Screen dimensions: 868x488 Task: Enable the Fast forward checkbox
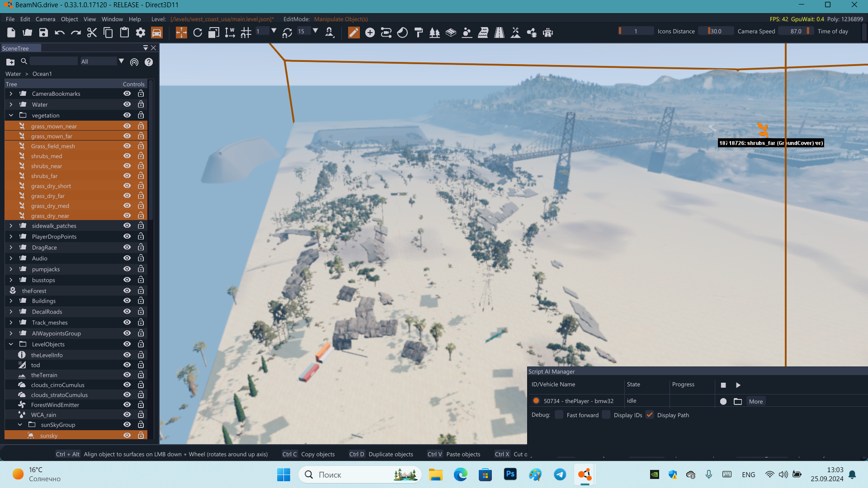click(x=559, y=415)
